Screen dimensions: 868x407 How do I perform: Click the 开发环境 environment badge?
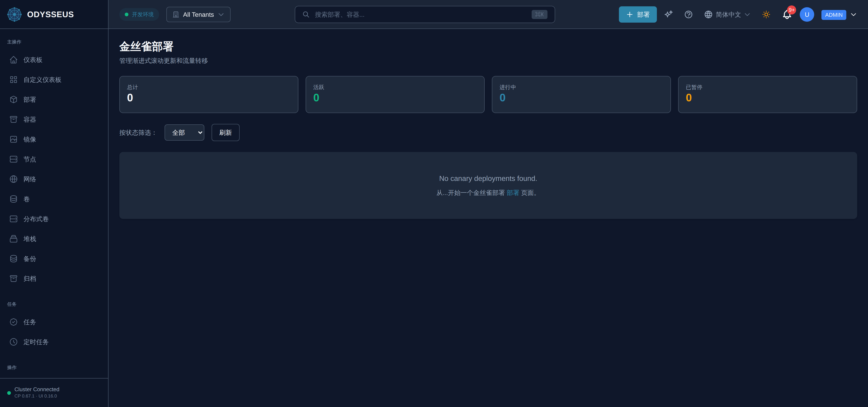click(x=139, y=14)
